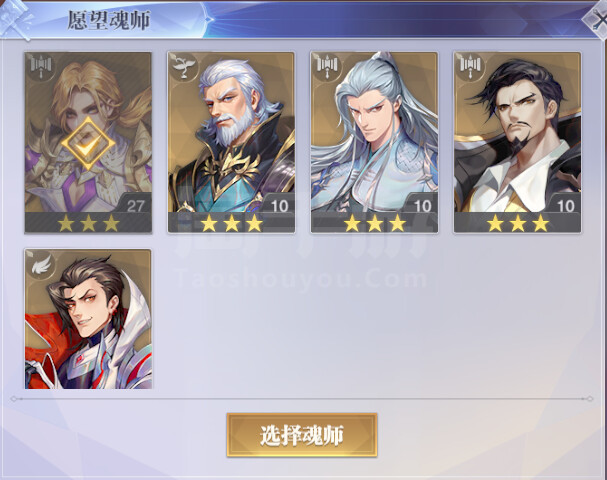This screenshot has width=607, height=480.
Task: Pick the red-caped grinning hero card
Action: tap(88, 319)
